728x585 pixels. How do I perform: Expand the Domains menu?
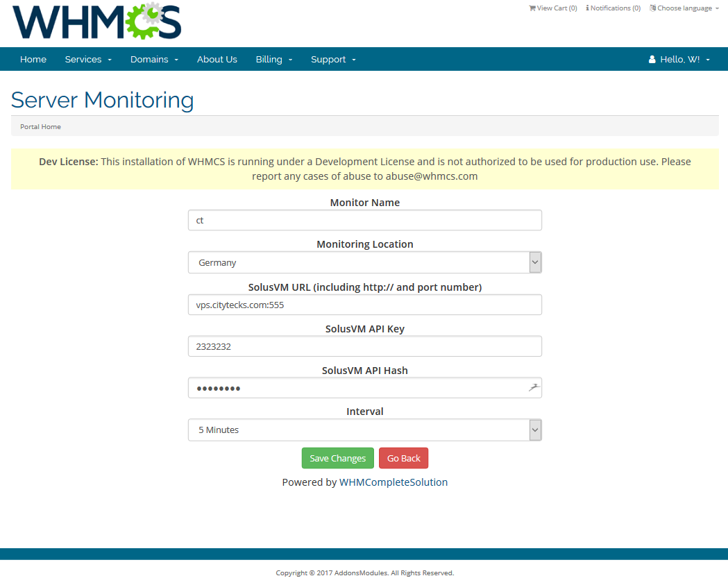154,60
